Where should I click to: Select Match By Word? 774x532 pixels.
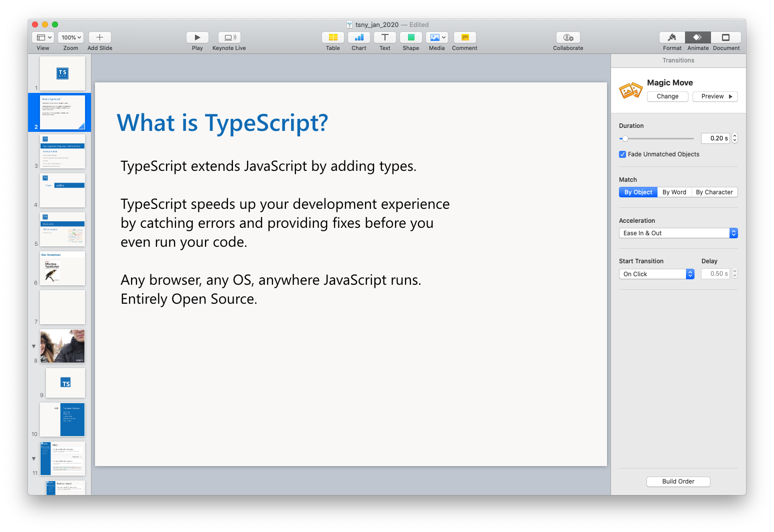coord(674,192)
